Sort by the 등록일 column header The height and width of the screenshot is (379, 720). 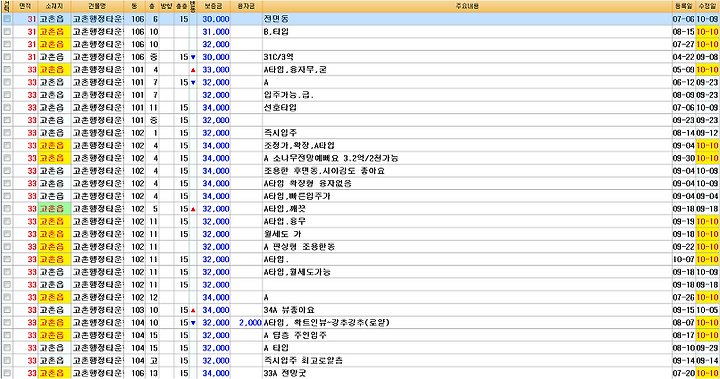tap(684, 6)
